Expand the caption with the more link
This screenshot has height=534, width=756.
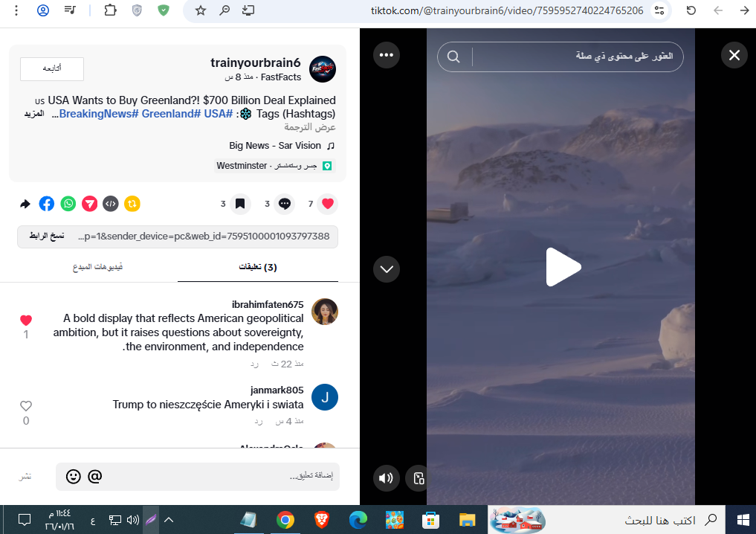34,114
